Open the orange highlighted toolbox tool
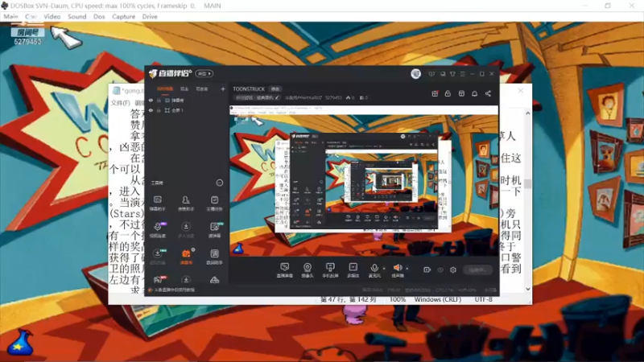The image size is (644, 362). pyautogui.click(x=186, y=256)
